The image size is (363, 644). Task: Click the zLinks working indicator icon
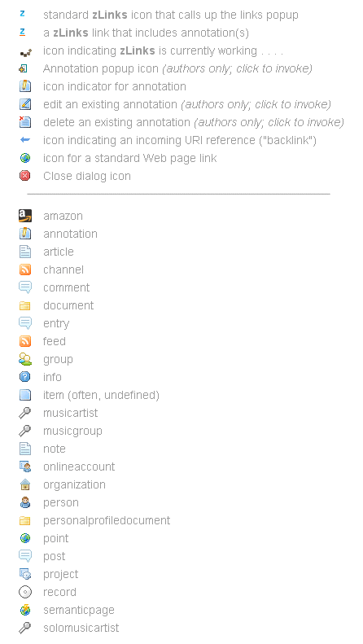point(25,52)
